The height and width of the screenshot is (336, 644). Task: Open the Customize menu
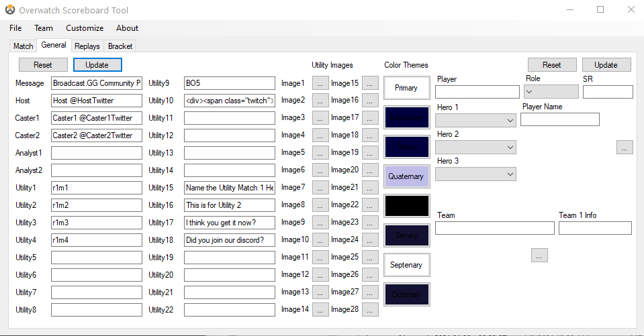pos(85,28)
